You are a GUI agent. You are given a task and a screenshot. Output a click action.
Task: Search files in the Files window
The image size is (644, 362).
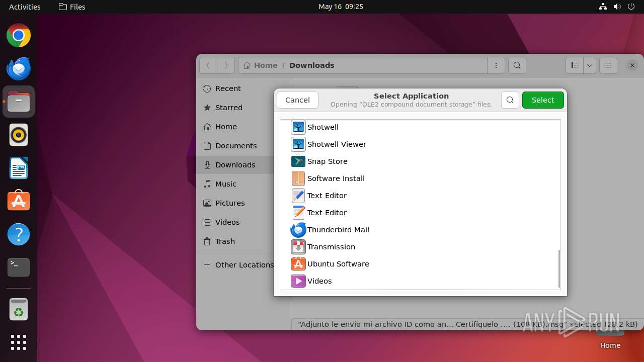coord(517,65)
